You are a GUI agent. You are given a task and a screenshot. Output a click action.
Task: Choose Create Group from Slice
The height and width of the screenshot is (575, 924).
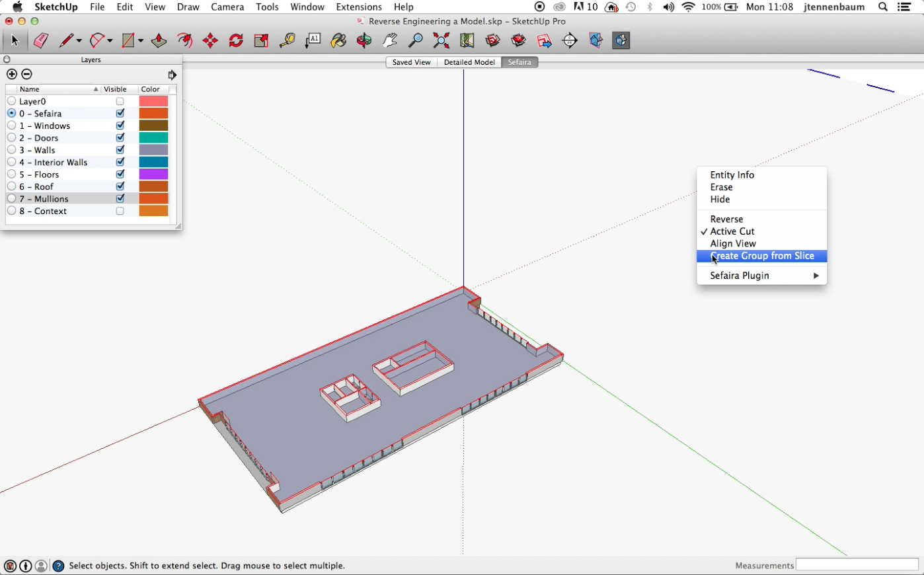point(761,256)
